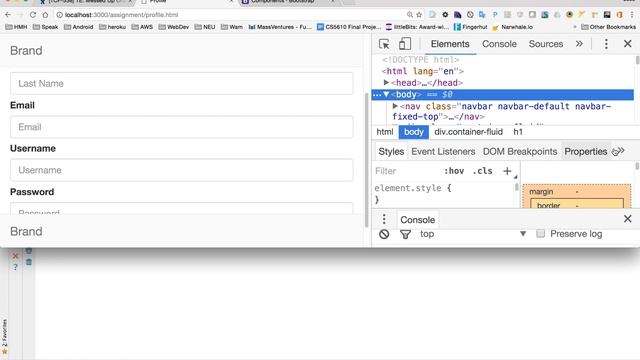Image resolution: width=640 pixels, height=360 pixels.
Task: Click the bottom Brand navbar link
Action: coord(26,231)
